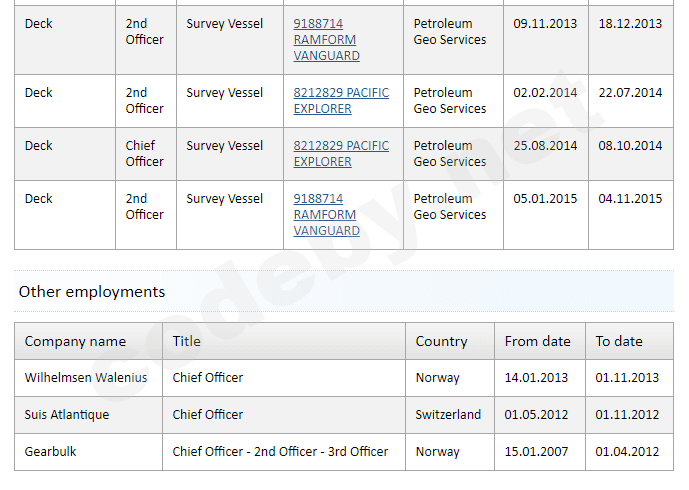Click the 'Chief Officer - 2nd Officer - 3rd Officer' title
This screenshot has height=490, width=689.
coord(280,452)
